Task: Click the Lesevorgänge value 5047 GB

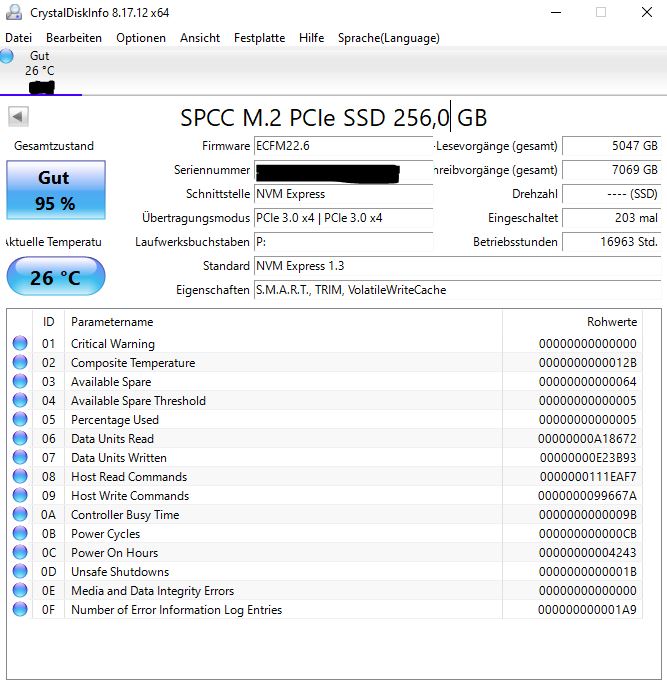Action: click(x=611, y=146)
